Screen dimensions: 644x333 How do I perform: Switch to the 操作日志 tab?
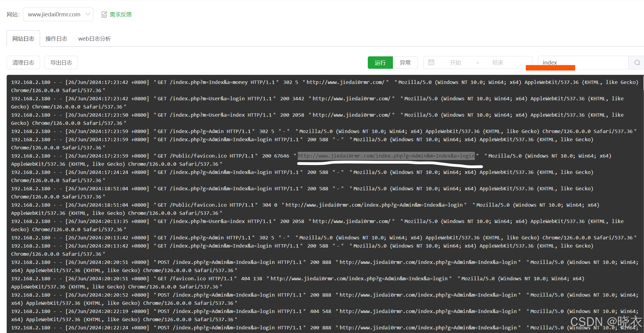click(56, 39)
